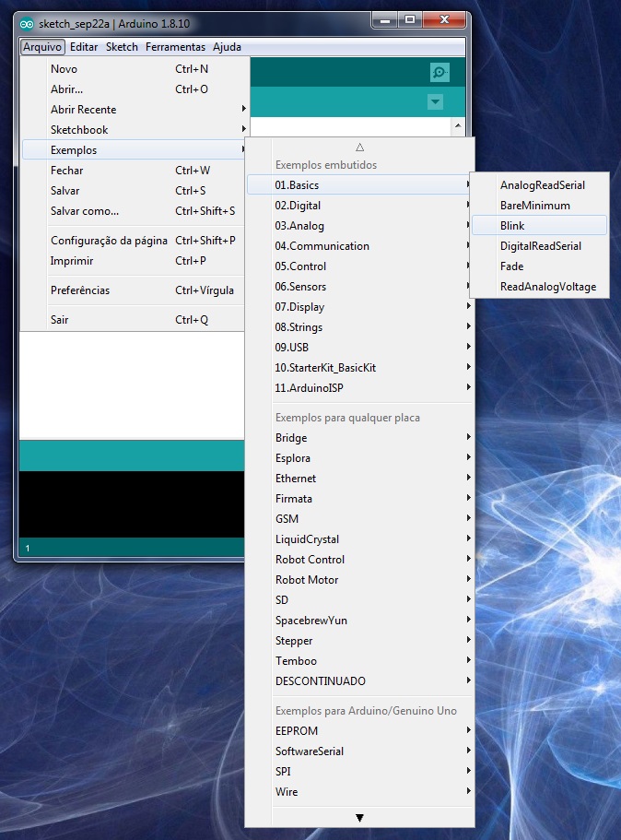The width and height of the screenshot is (621, 840).
Task: Open the Ferramentas menu
Action: (x=175, y=47)
